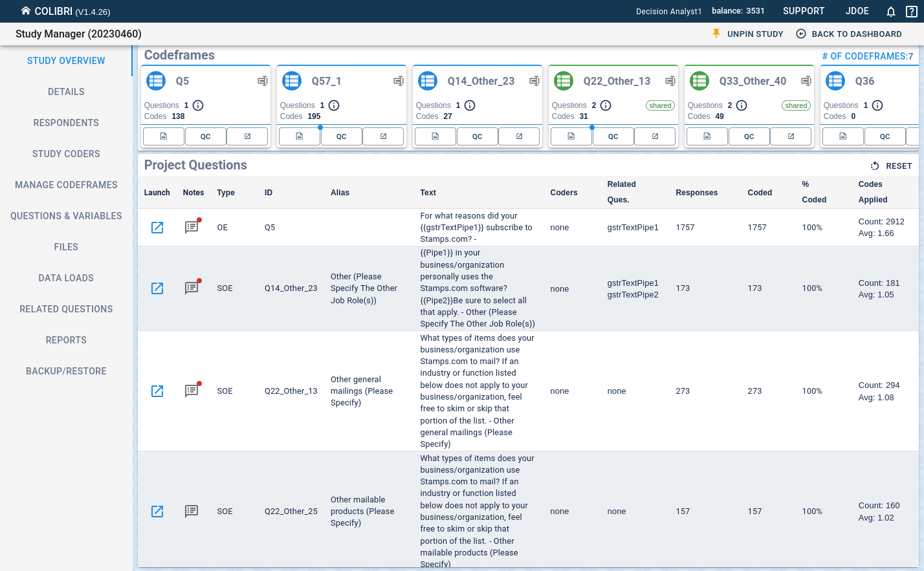Viewport: 924px width, 571px height.
Task: Open the SUPPORT menu
Action: [x=803, y=11]
